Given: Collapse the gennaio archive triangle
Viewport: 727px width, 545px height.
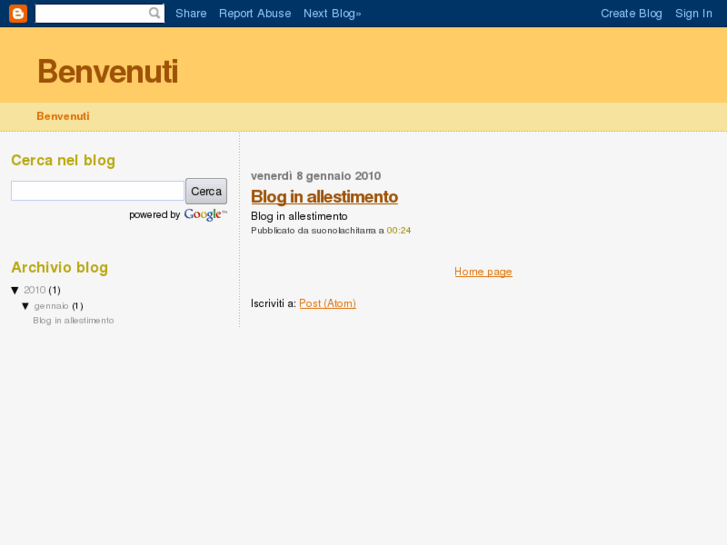Looking at the screenshot, I should click(x=26, y=306).
